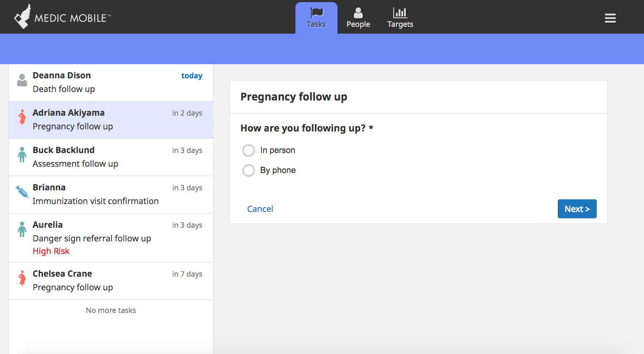This screenshot has height=354, width=644.
Task: Open Deanna Dison task name
Action: click(62, 75)
